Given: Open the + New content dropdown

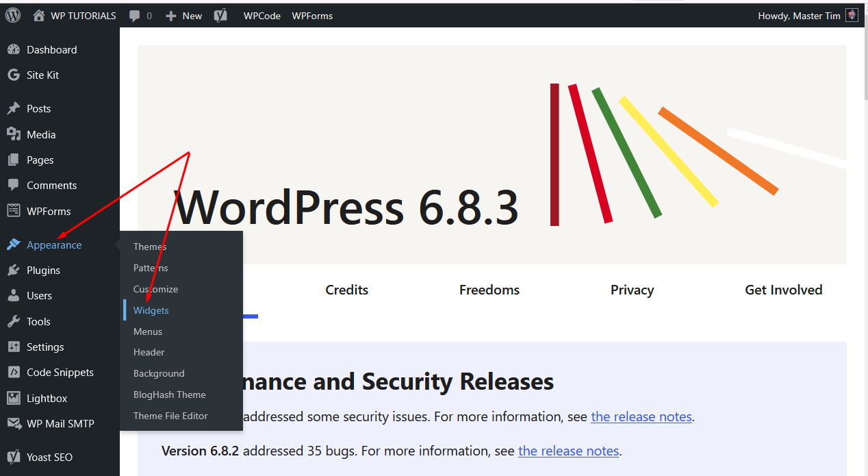Looking at the screenshot, I should pyautogui.click(x=184, y=16).
